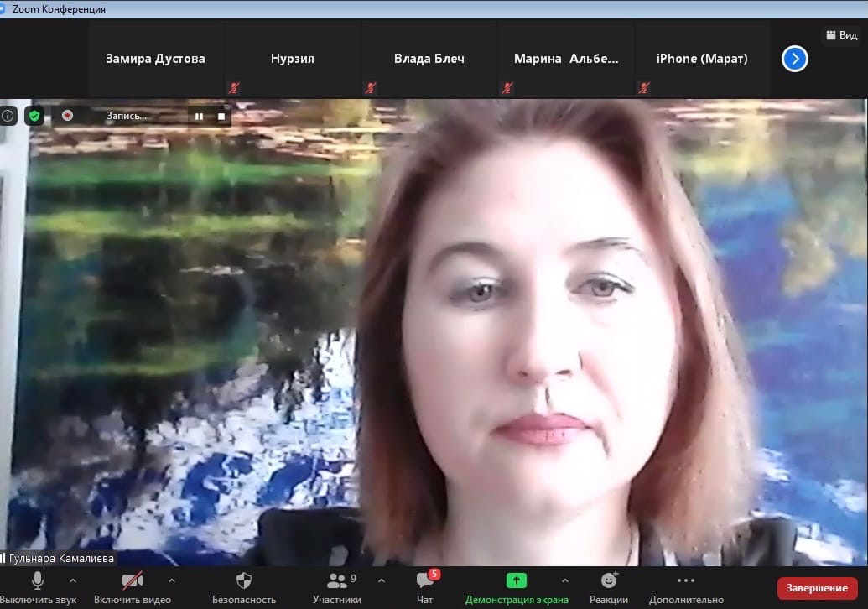Open the Безопасность security options

click(244, 587)
